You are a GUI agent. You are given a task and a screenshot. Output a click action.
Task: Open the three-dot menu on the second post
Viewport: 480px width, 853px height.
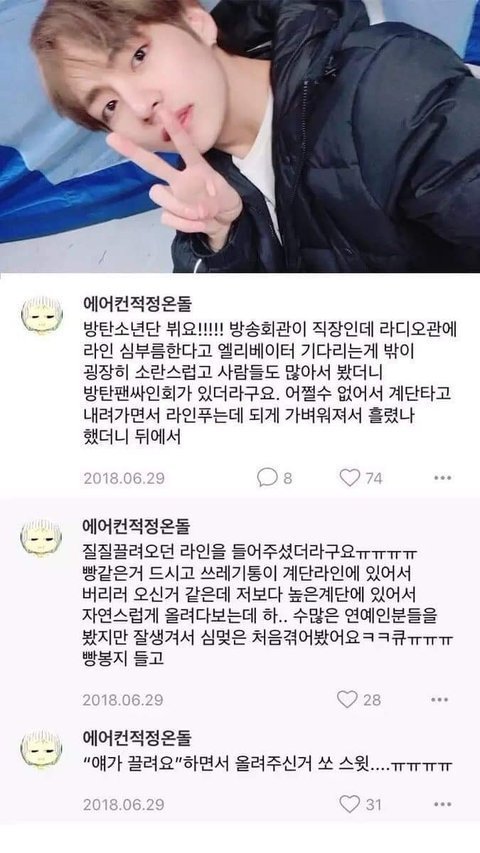tap(439, 700)
